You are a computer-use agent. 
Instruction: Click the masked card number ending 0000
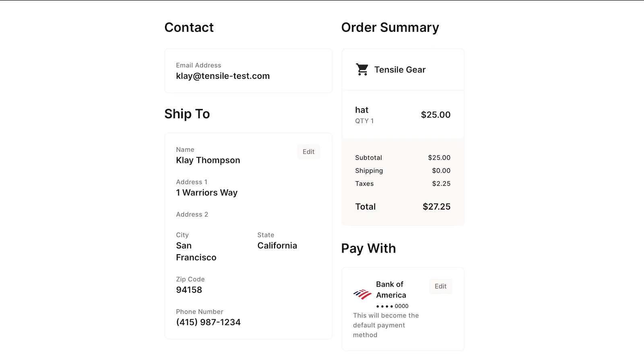point(392,306)
